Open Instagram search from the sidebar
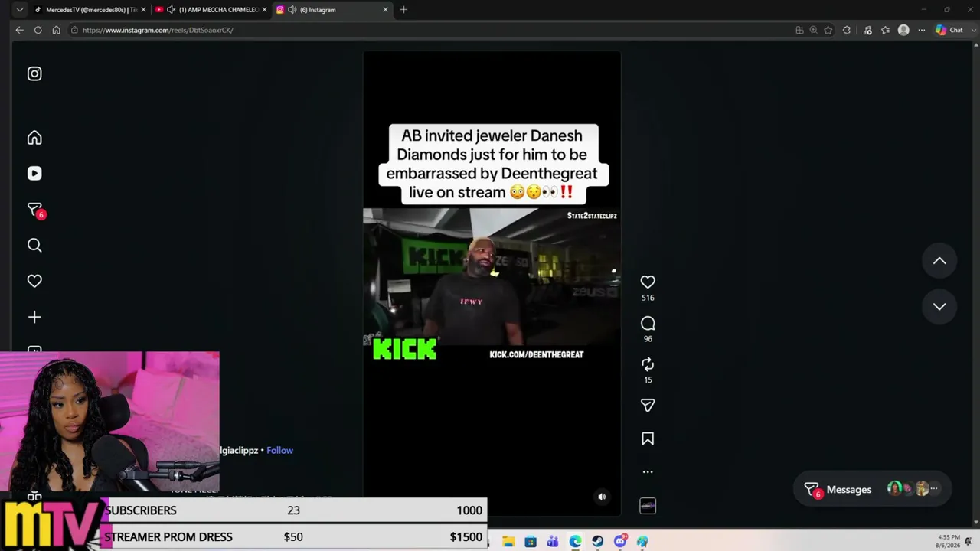 point(34,245)
